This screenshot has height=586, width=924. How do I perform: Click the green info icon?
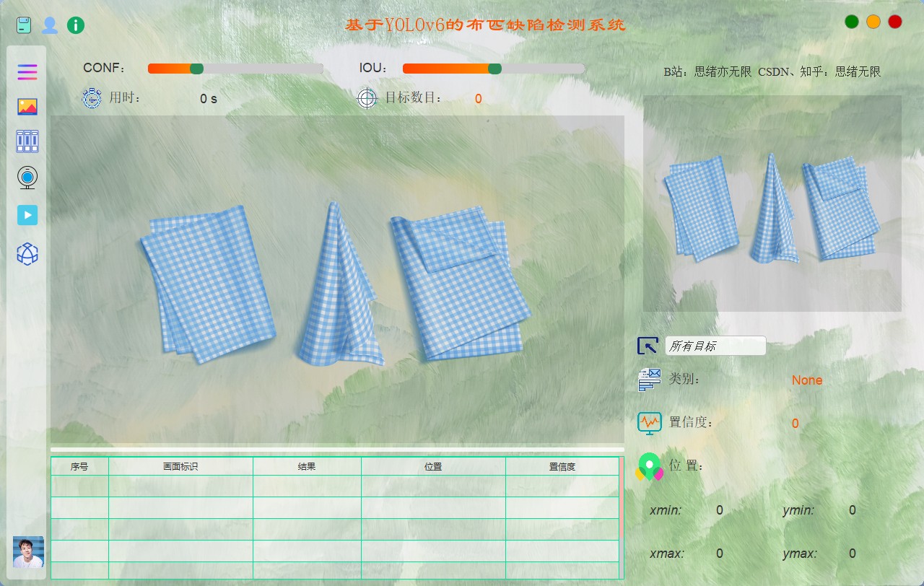click(x=76, y=25)
